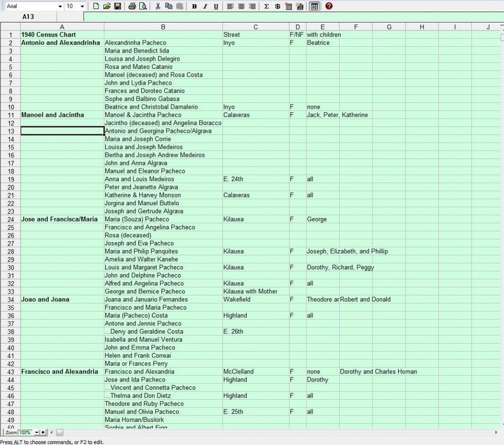Select cell '1940 Census Chart'

(x=62, y=35)
